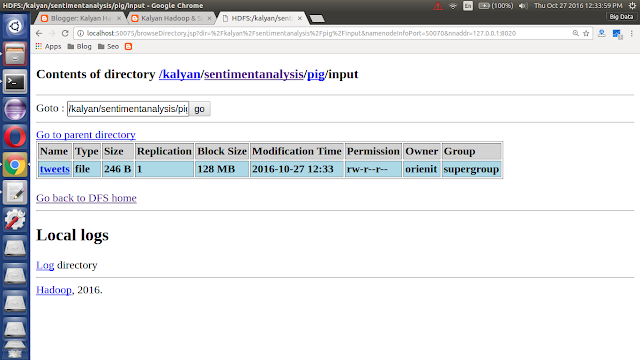
Task: Open Blog bookmarks folder
Action: pyautogui.click(x=80, y=47)
